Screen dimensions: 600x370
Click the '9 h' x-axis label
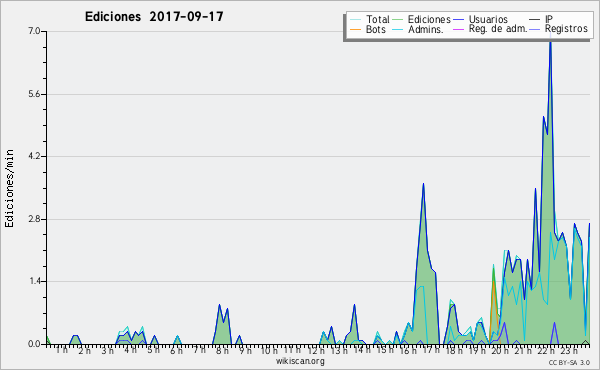pyautogui.click(x=245, y=350)
